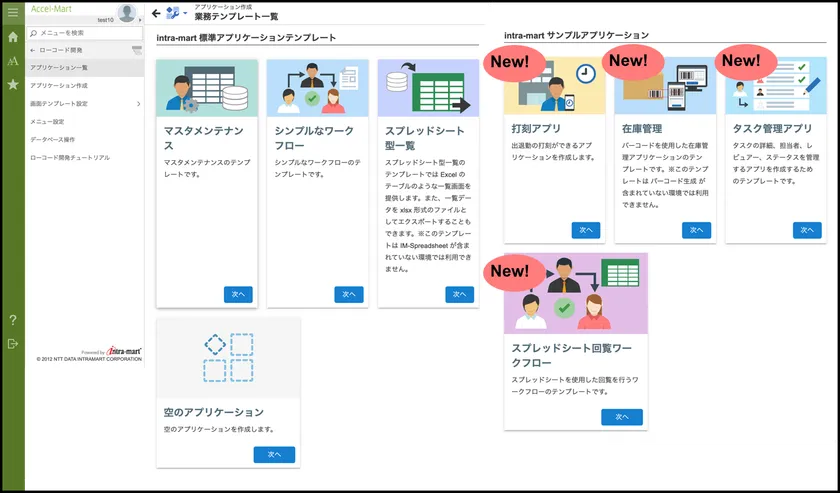Click 次へ on 打刻アプリ card
Screen dimensions: 840x493
click(586, 230)
